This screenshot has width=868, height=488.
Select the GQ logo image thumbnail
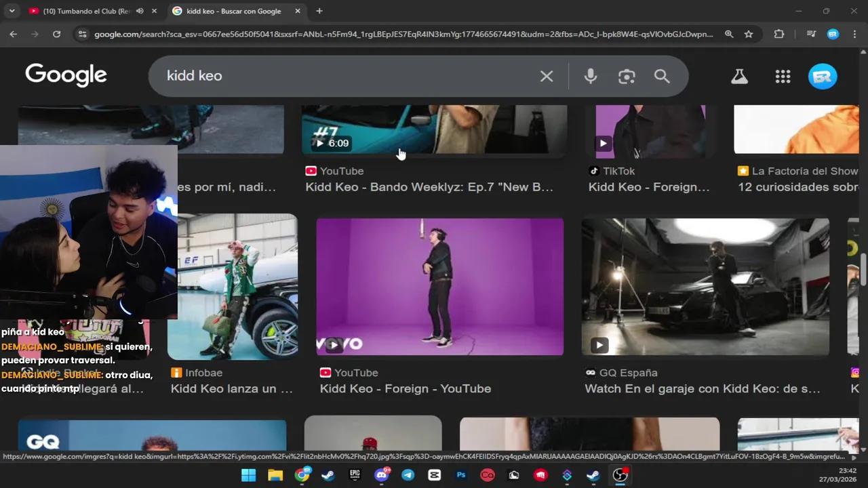[152, 436]
